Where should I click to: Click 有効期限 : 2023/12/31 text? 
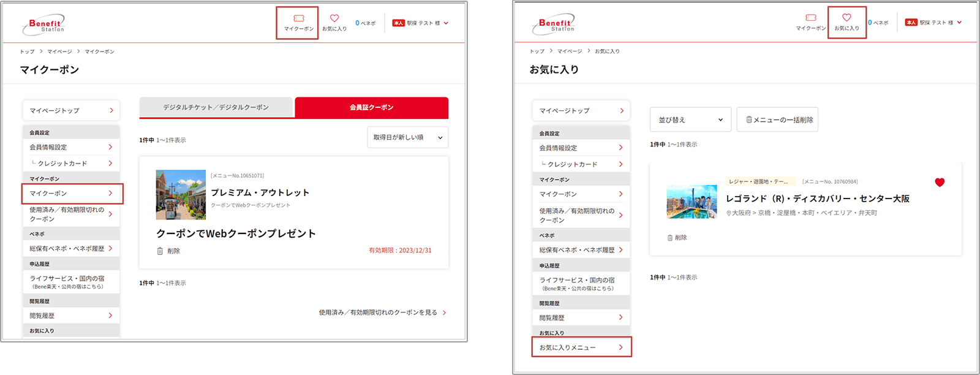pos(400,251)
